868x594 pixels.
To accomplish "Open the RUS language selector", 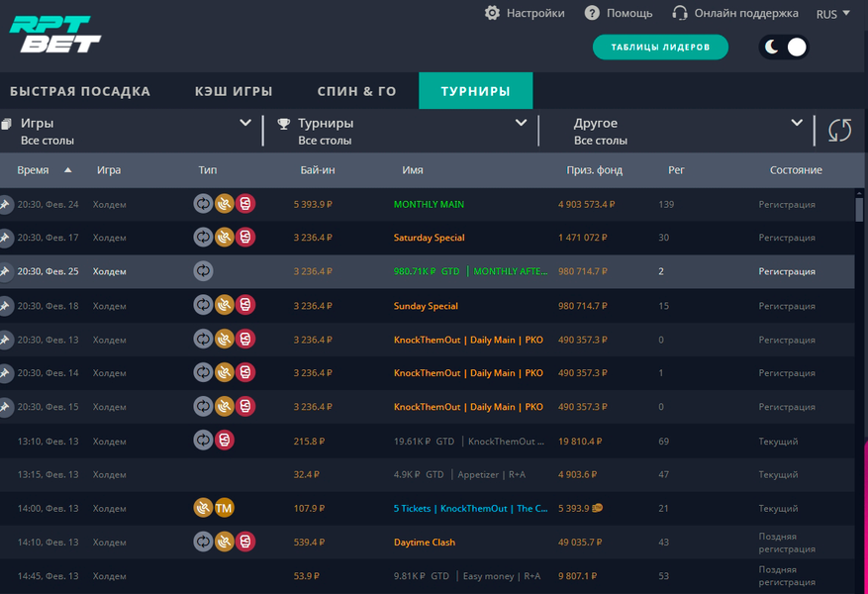I will (832, 14).
